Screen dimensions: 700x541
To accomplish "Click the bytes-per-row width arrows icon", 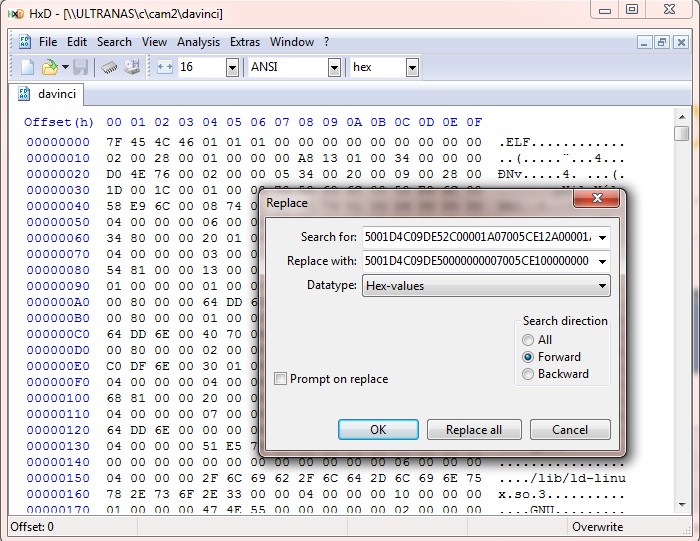I will (165, 67).
